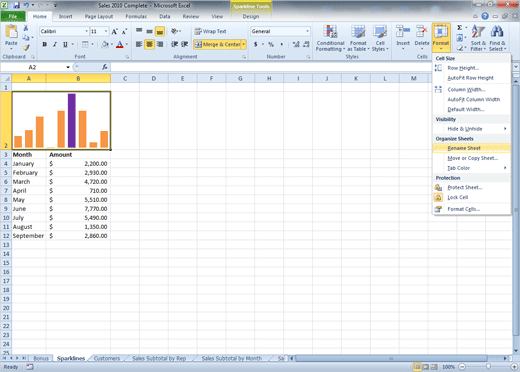This screenshot has width=520, height=372.
Task: Select the Format Painter brush icon
Action: (26, 48)
